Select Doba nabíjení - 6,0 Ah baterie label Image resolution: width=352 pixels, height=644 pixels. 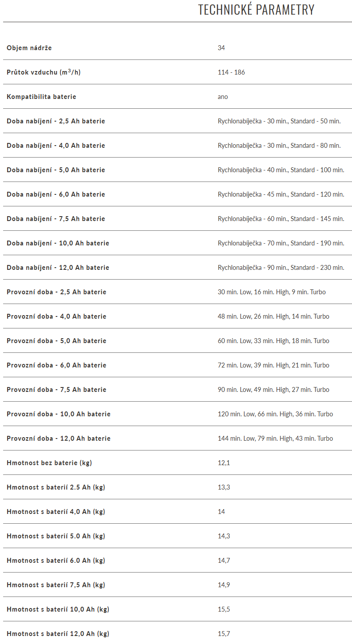tap(56, 194)
